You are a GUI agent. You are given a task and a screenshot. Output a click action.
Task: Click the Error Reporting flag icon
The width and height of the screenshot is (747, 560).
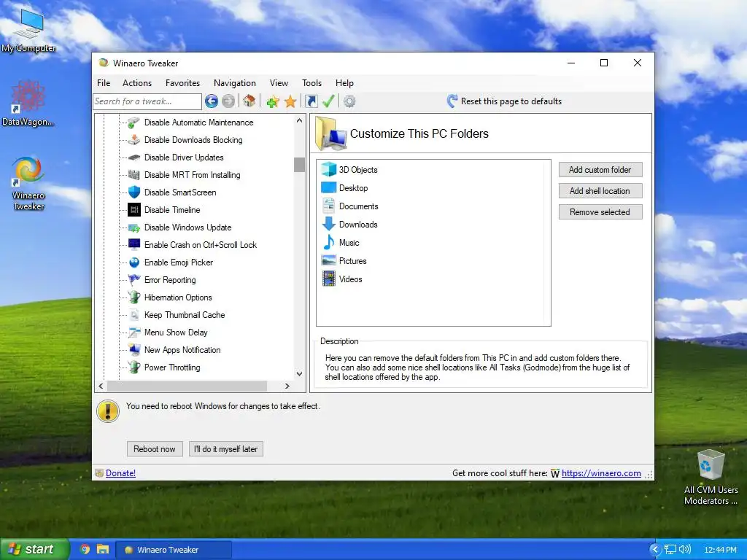pyautogui.click(x=134, y=279)
